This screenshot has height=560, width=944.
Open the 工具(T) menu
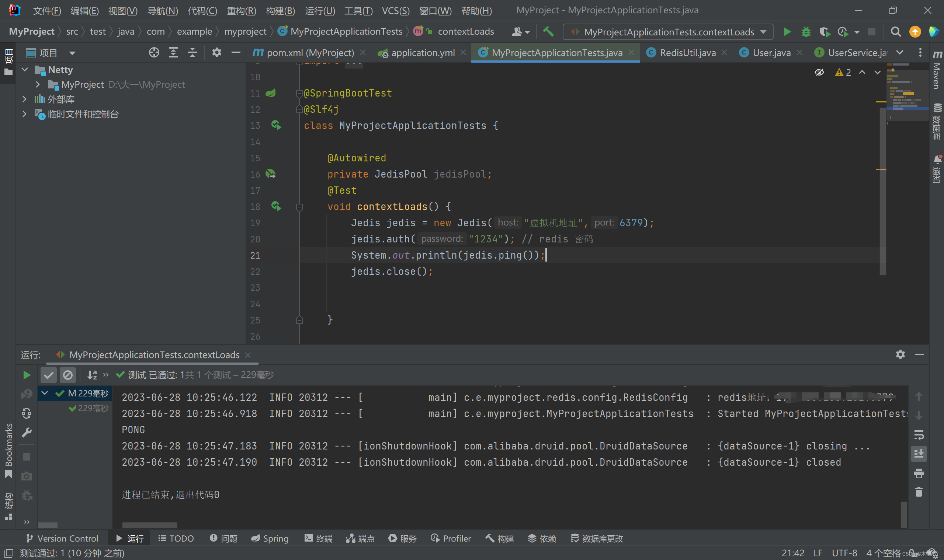pos(358,11)
